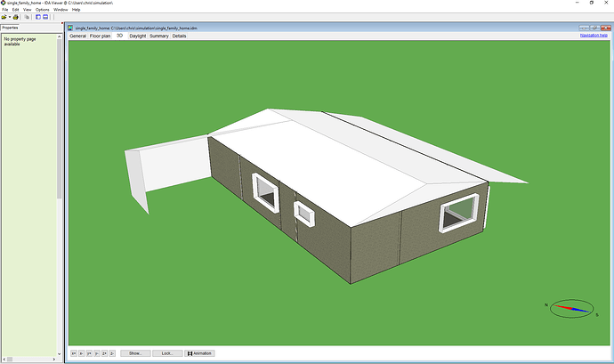Click the Properties panel scroll down arrow
This screenshot has width=614, height=364.
pyautogui.click(x=59, y=354)
